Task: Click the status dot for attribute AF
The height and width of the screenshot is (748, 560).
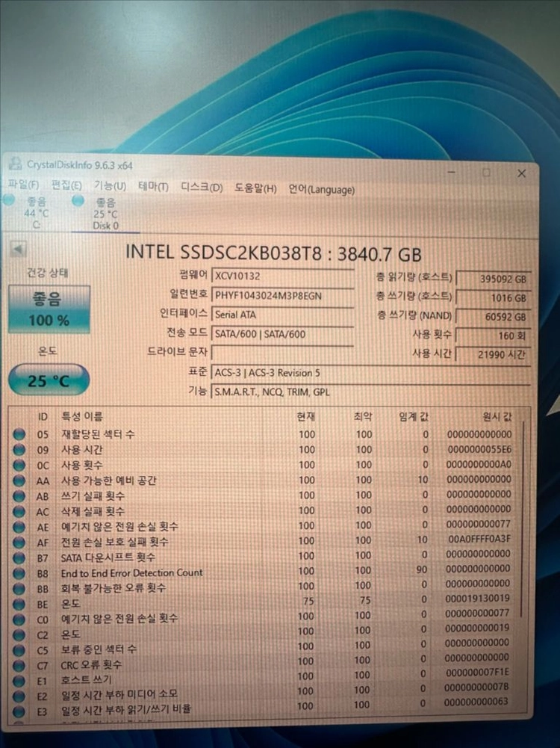Action: [x=19, y=543]
